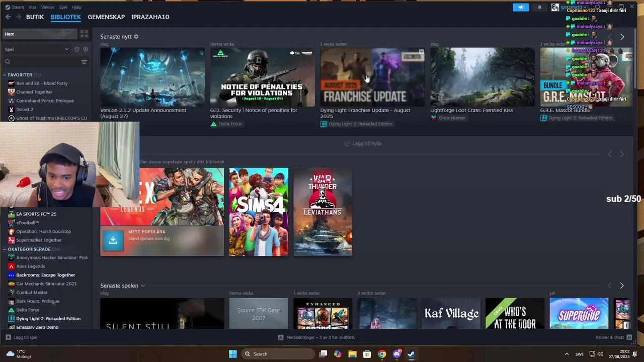
Task: Open Kaf Village game thumbnail
Action: (x=451, y=314)
